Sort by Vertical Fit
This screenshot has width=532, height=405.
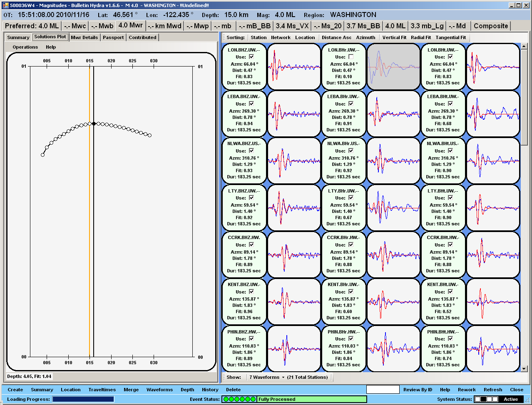(394, 37)
